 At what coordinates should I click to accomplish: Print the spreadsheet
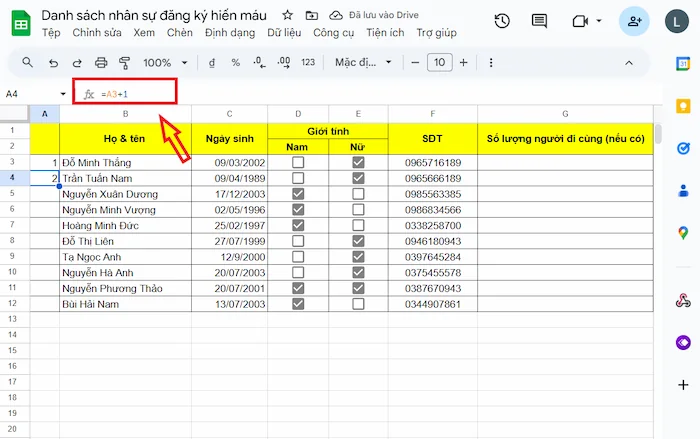click(101, 63)
